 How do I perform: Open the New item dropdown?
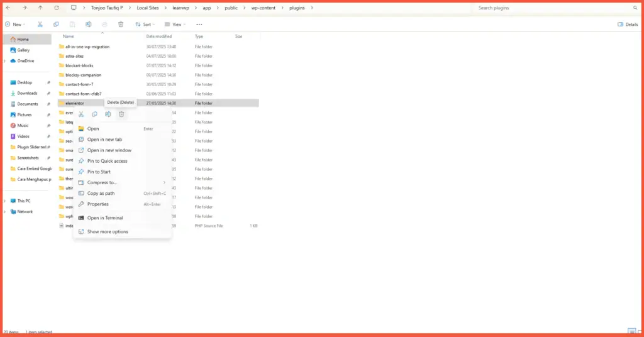tap(15, 25)
